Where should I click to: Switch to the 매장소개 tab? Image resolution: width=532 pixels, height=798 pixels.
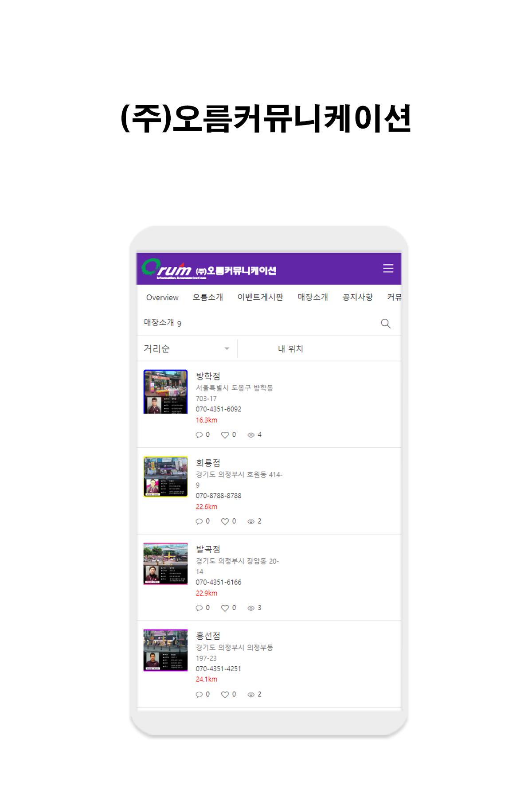pyautogui.click(x=313, y=297)
